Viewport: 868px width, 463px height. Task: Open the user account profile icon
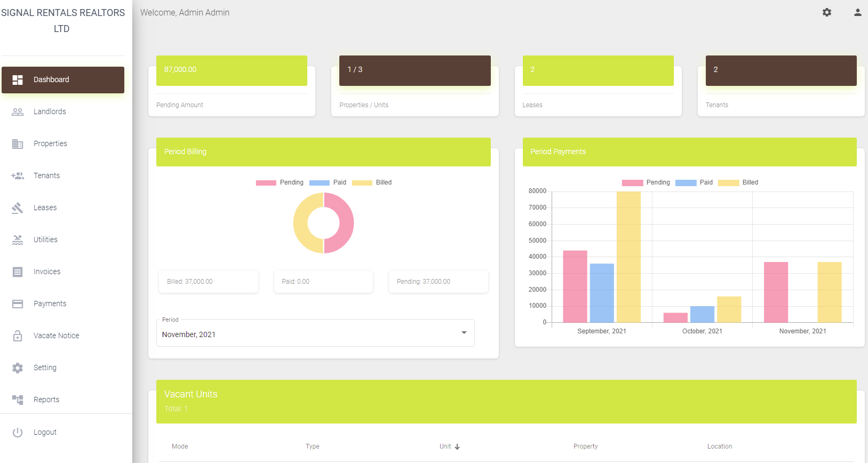click(x=857, y=12)
